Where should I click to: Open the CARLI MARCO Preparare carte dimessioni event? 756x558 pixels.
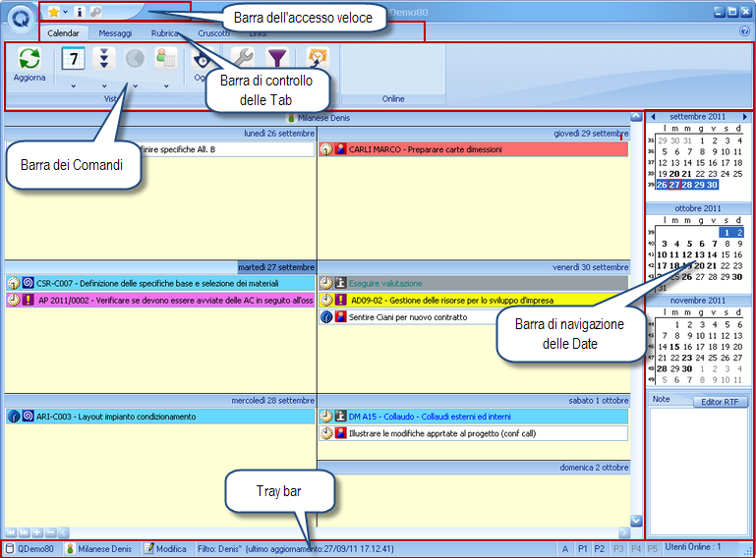point(474,149)
